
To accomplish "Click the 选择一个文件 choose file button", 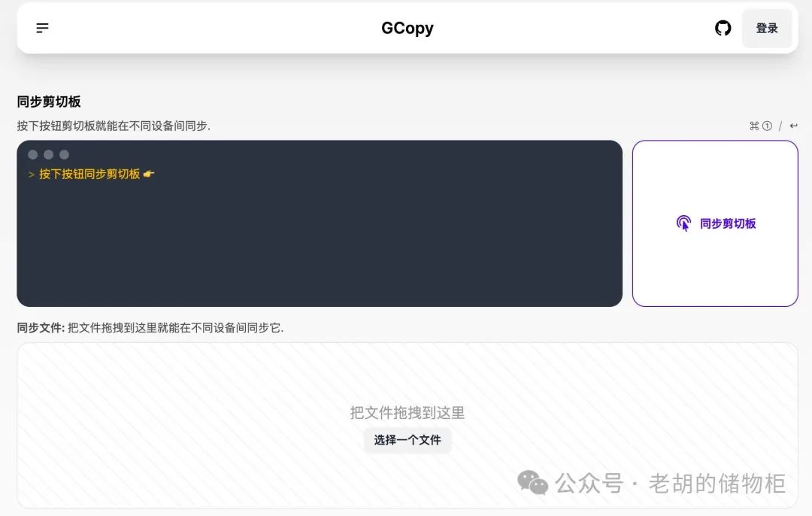I will (x=408, y=440).
